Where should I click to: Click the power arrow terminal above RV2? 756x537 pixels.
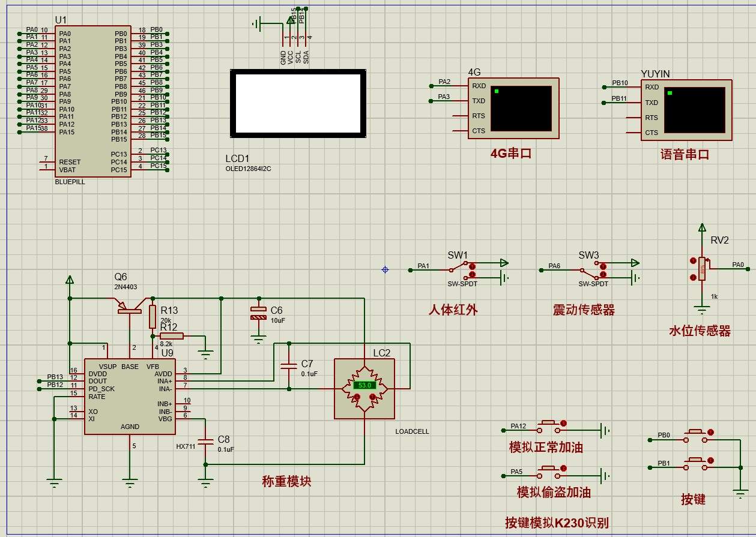[701, 228]
